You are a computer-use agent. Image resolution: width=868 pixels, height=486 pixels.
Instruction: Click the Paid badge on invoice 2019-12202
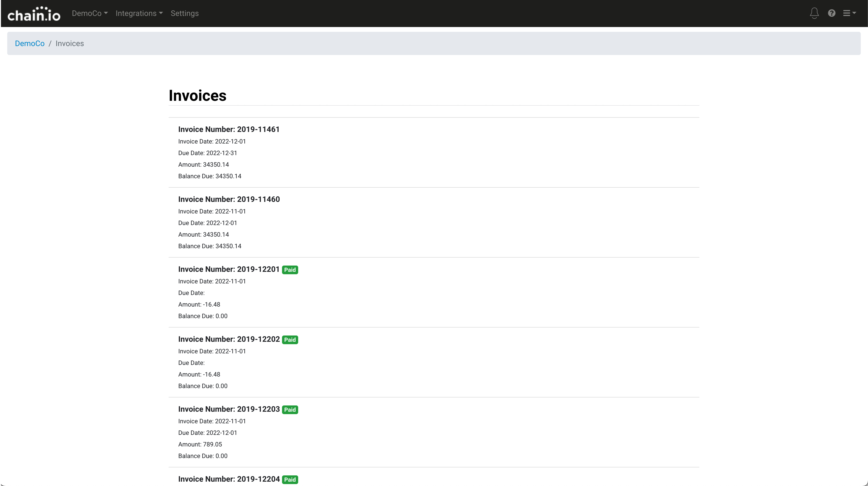click(x=290, y=340)
